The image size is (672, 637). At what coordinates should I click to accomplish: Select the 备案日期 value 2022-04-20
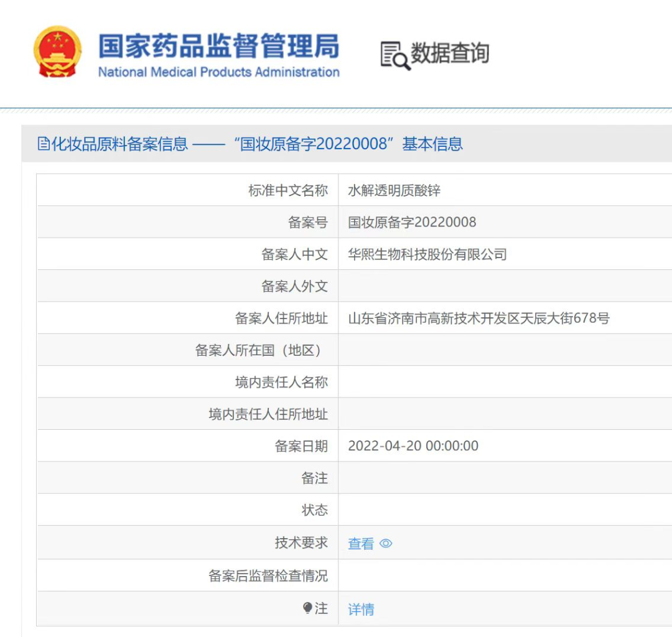pyautogui.click(x=413, y=445)
